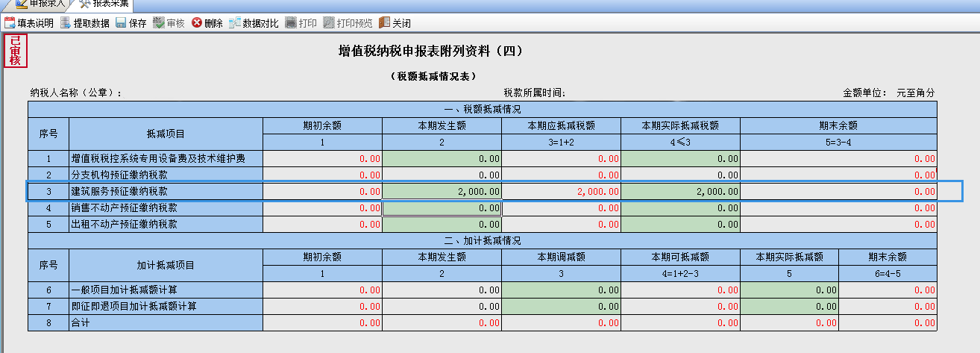Click the 纳税人名称（公章） label
Viewport: 980px width, 353px height.
pyautogui.click(x=75, y=93)
